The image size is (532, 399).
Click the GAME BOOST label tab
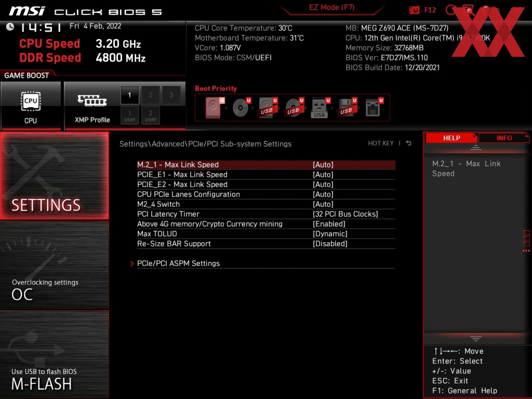point(27,75)
